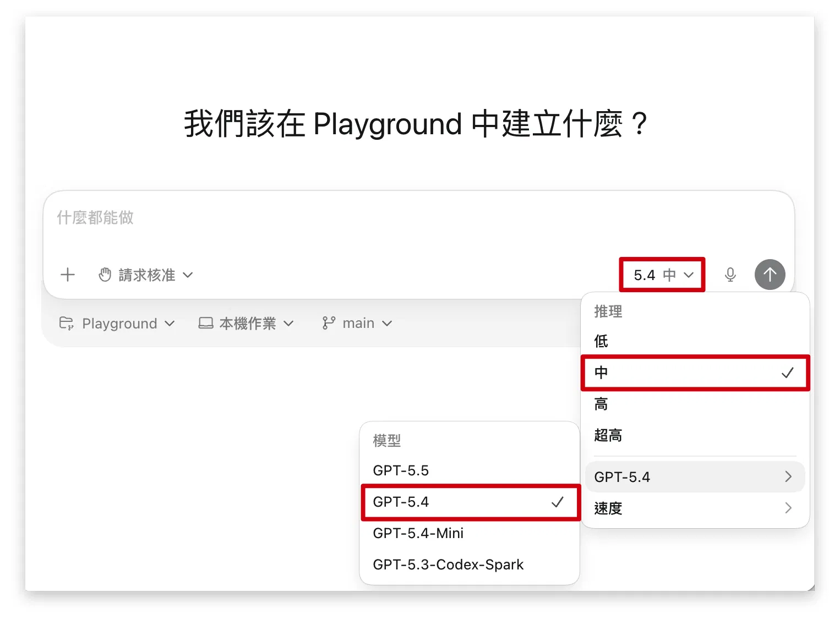Choose the checked GPT-5.4 in model list
Viewport: 840px width, 625px height.
coord(470,502)
